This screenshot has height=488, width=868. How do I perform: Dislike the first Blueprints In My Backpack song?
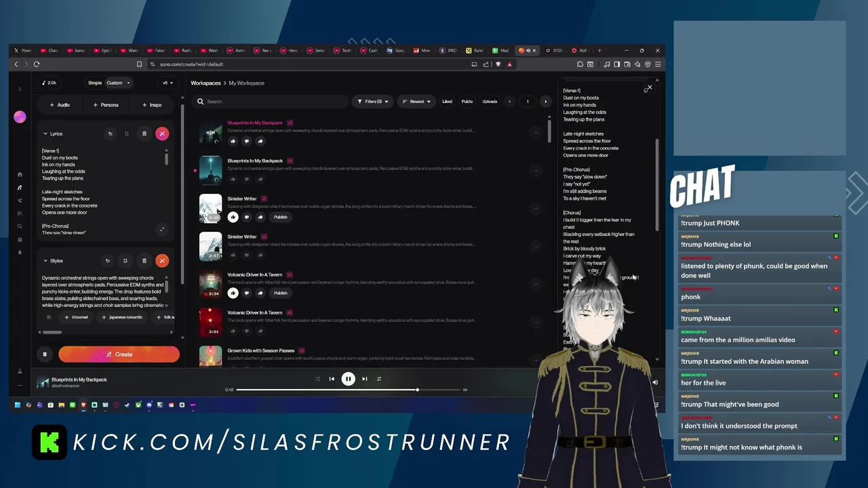(246, 141)
